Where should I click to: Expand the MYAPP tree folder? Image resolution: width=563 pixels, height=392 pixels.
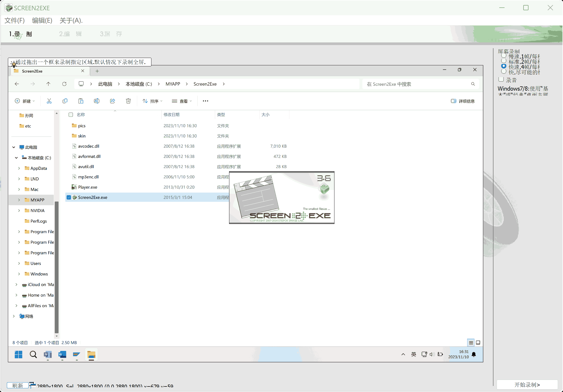tap(19, 200)
